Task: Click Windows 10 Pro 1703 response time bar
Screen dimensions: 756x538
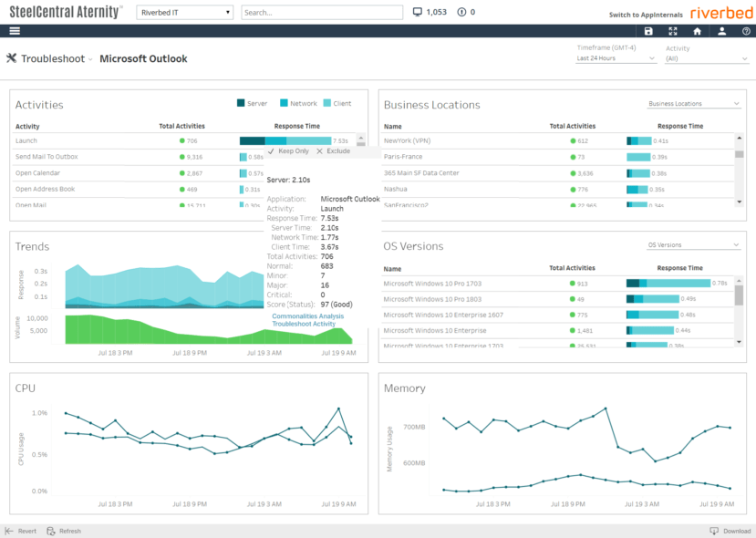Action: coord(668,284)
